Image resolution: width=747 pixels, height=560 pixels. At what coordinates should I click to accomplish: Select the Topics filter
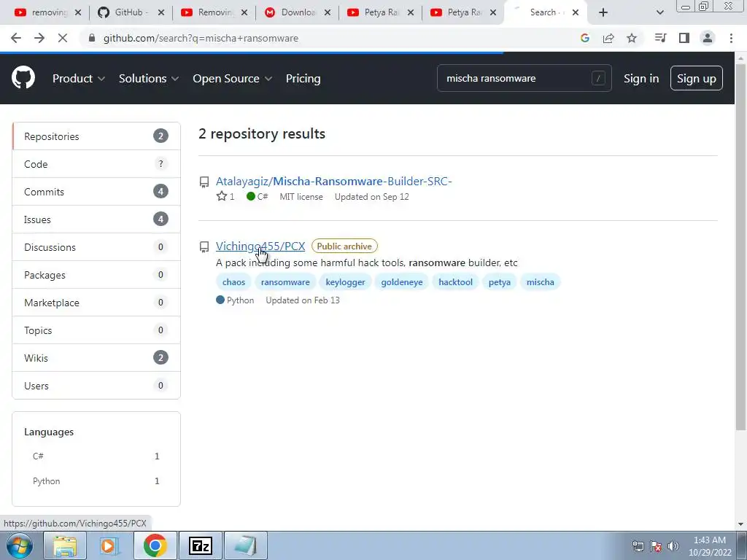(96, 330)
